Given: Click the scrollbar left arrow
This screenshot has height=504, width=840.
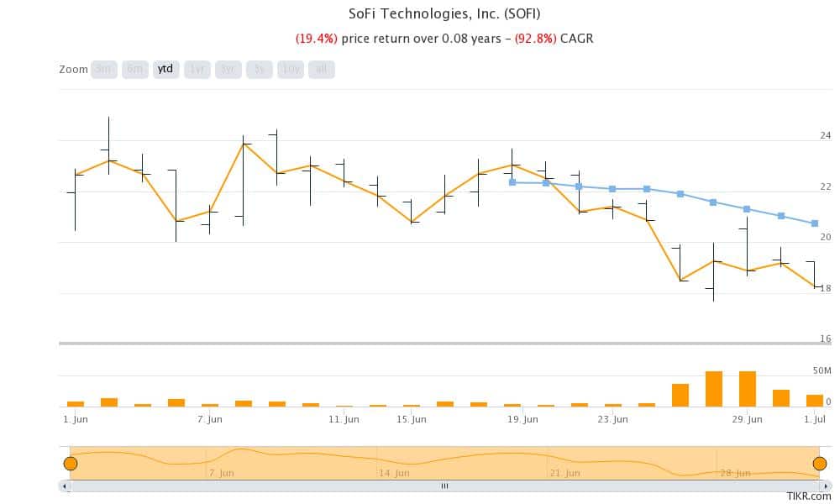Looking at the screenshot, I should [65, 486].
